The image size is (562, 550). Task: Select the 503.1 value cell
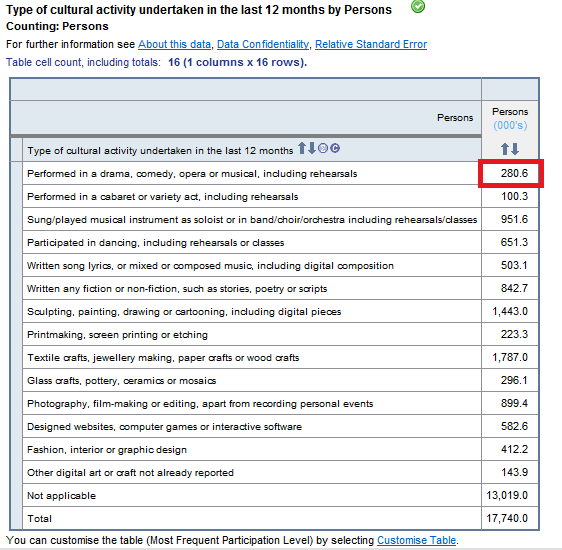click(510, 265)
